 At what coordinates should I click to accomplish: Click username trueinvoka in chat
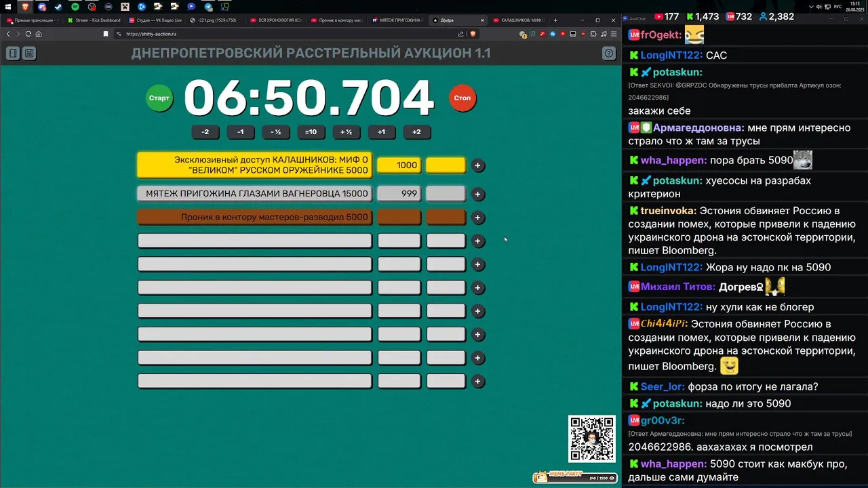point(668,211)
